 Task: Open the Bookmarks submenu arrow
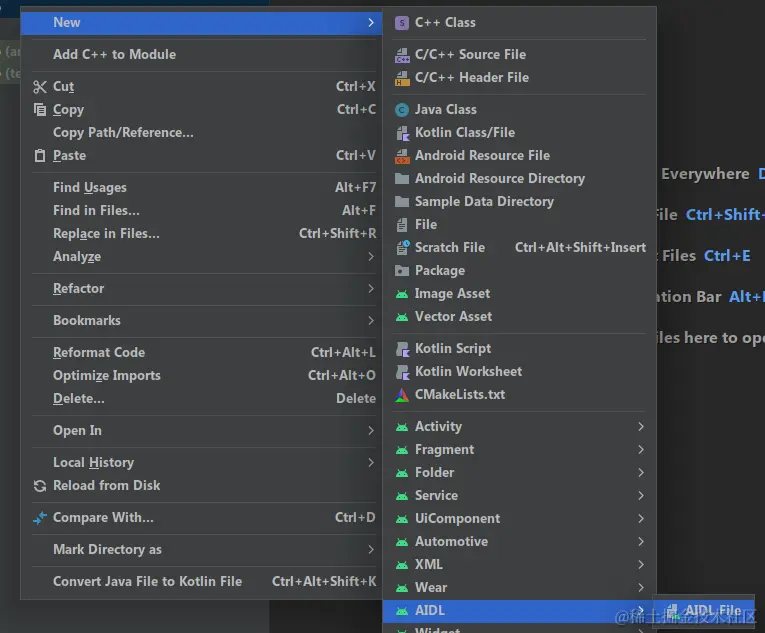tap(371, 321)
